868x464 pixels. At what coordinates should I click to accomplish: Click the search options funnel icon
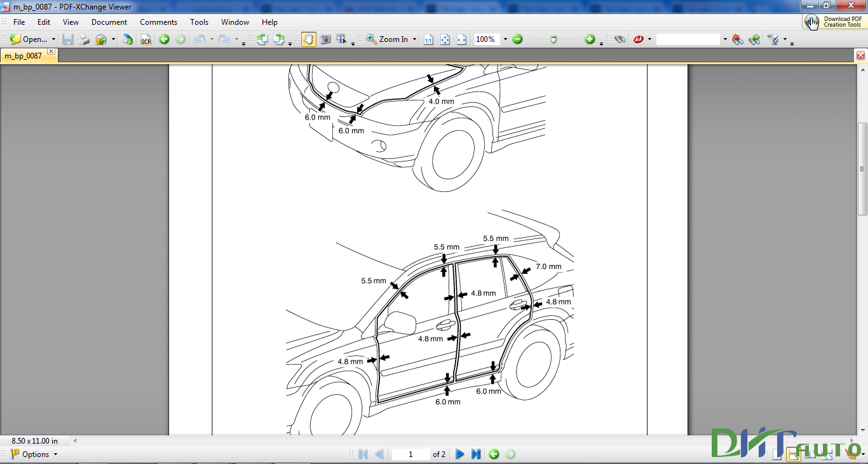click(x=773, y=39)
